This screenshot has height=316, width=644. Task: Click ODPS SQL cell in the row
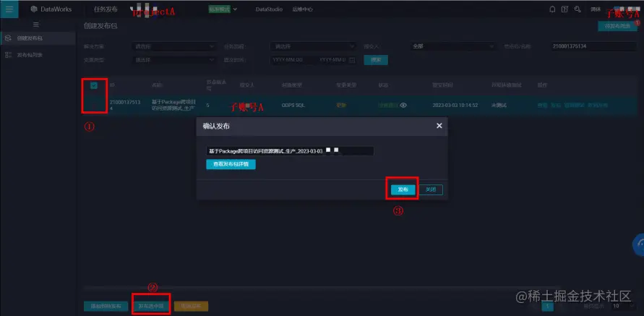pyautogui.click(x=294, y=105)
